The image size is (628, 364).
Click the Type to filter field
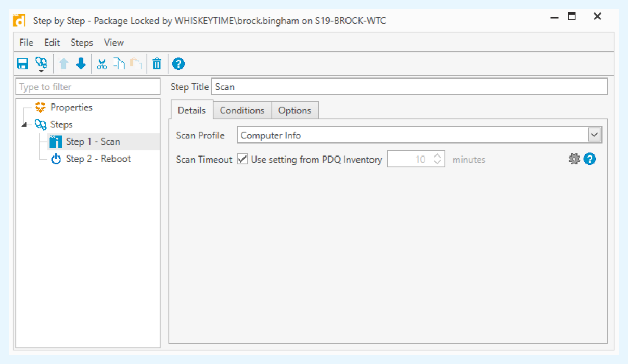click(x=88, y=87)
